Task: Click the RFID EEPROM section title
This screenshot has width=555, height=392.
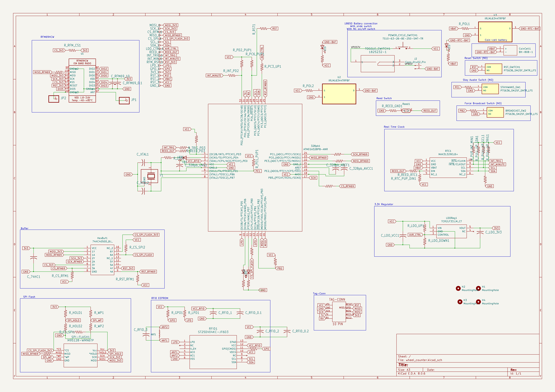Action: [160, 298]
